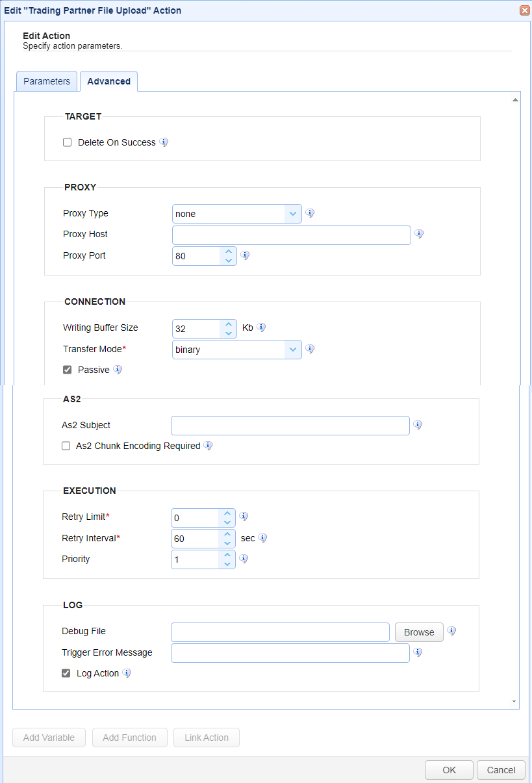The width and height of the screenshot is (532, 783).
Task: Confirm the dialog with OK
Action: click(x=449, y=770)
